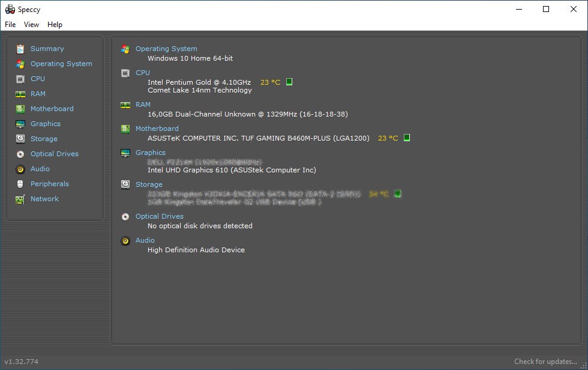Click Comet Lake 14nm Technology text
The height and width of the screenshot is (370, 588).
click(199, 91)
